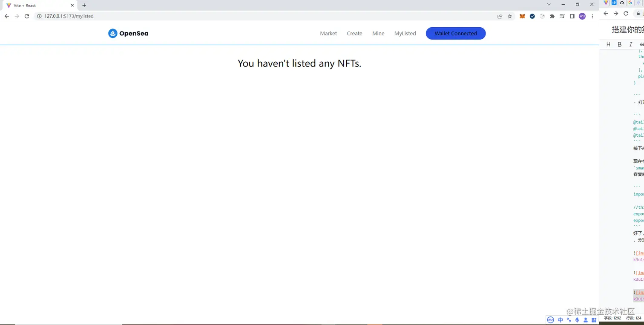Viewport: 644px width, 325px height.
Task: Select the cloud icon tab in right window
Action: click(x=622, y=3)
